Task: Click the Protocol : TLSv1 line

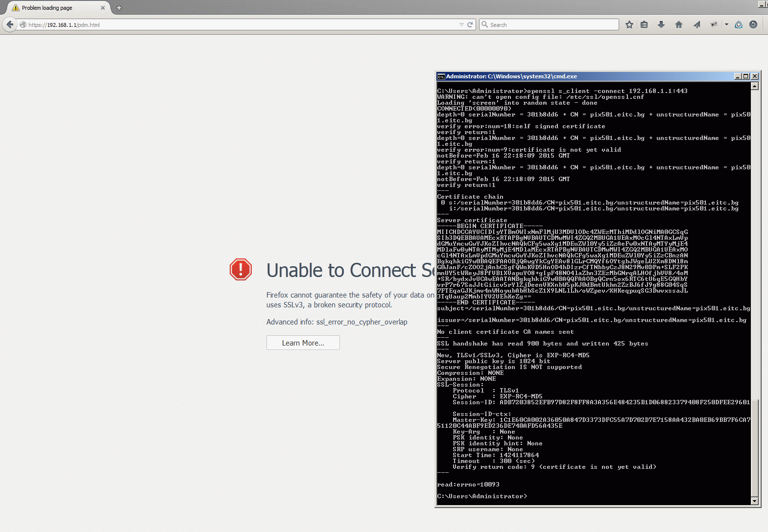Action: pyautogui.click(x=486, y=391)
